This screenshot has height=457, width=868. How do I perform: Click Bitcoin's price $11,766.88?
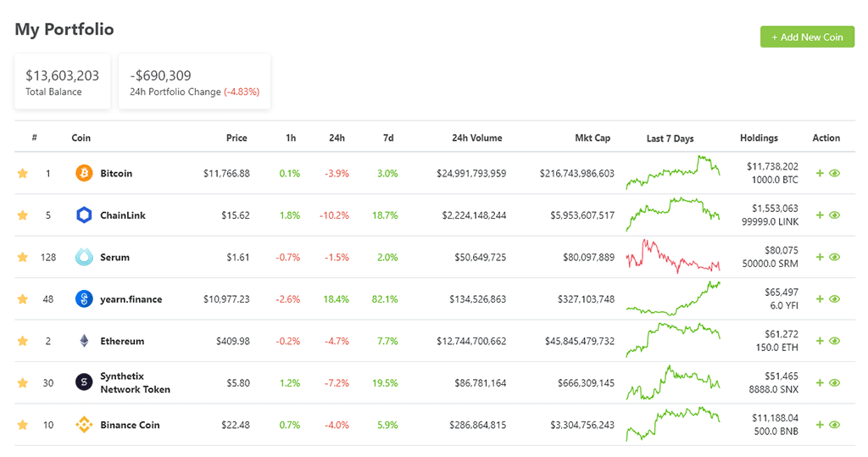click(x=226, y=173)
